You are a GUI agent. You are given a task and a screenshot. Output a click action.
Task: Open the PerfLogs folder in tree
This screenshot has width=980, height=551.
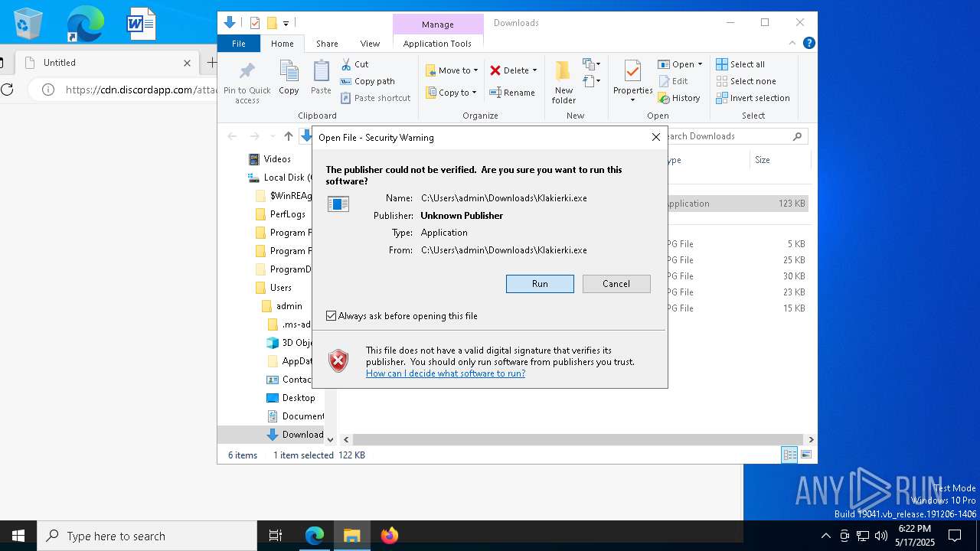tap(280, 214)
